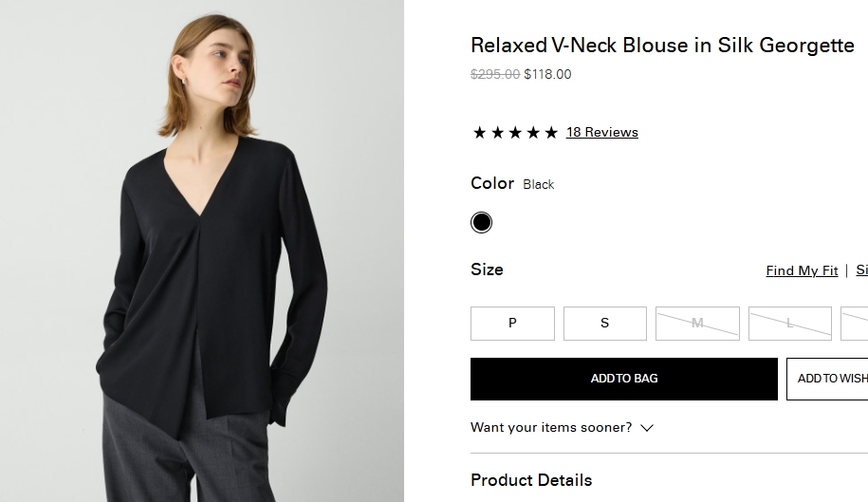Click the first rating star
This screenshot has height=502, width=868.
point(479,133)
